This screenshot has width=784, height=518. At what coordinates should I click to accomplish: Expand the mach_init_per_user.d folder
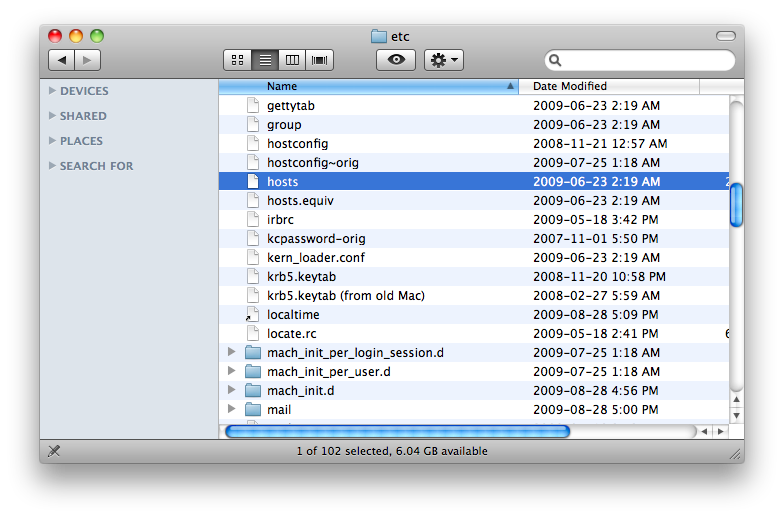pyautogui.click(x=231, y=371)
